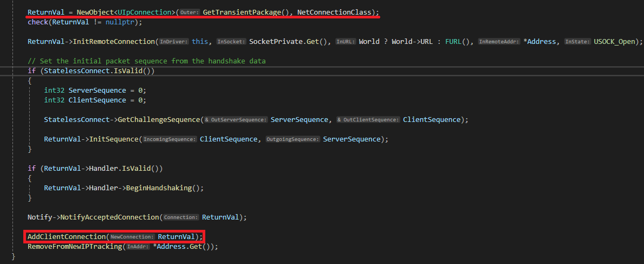Click int32 ClientSequence declaration
The image size is (644, 264).
click(x=95, y=100)
